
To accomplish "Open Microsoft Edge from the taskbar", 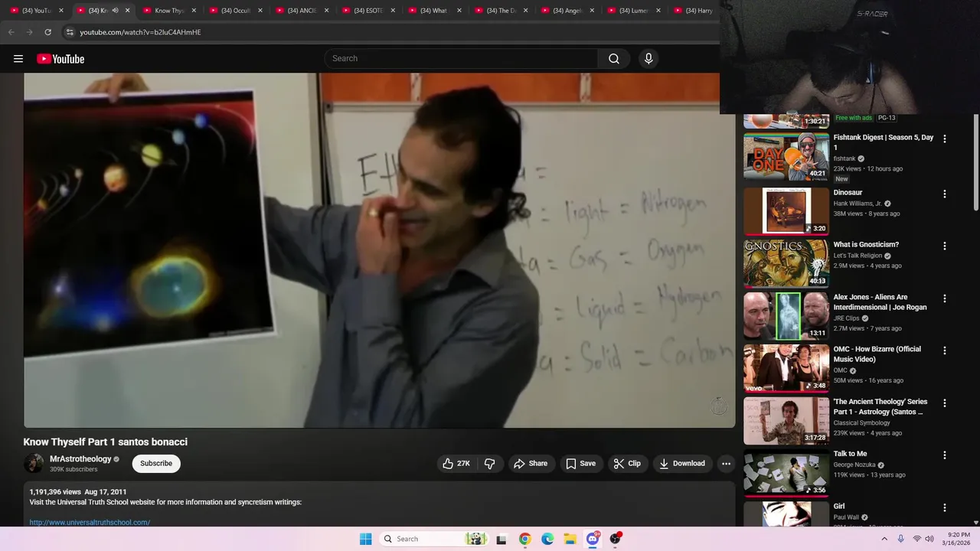I will click(x=547, y=539).
